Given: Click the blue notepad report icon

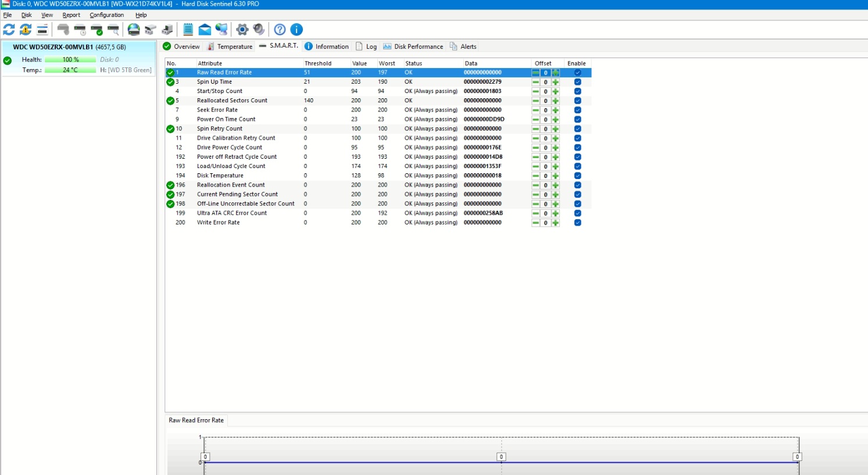Looking at the screenshot, I should tap(188, 30).
